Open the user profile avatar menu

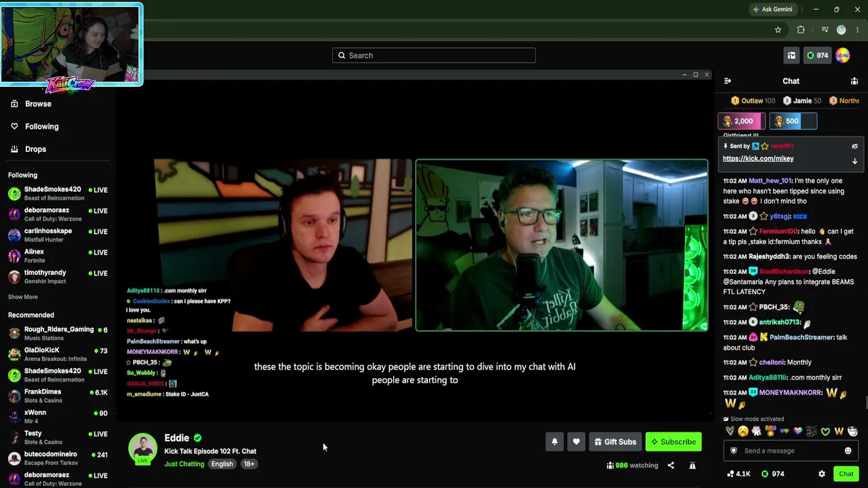coord(843,56)
